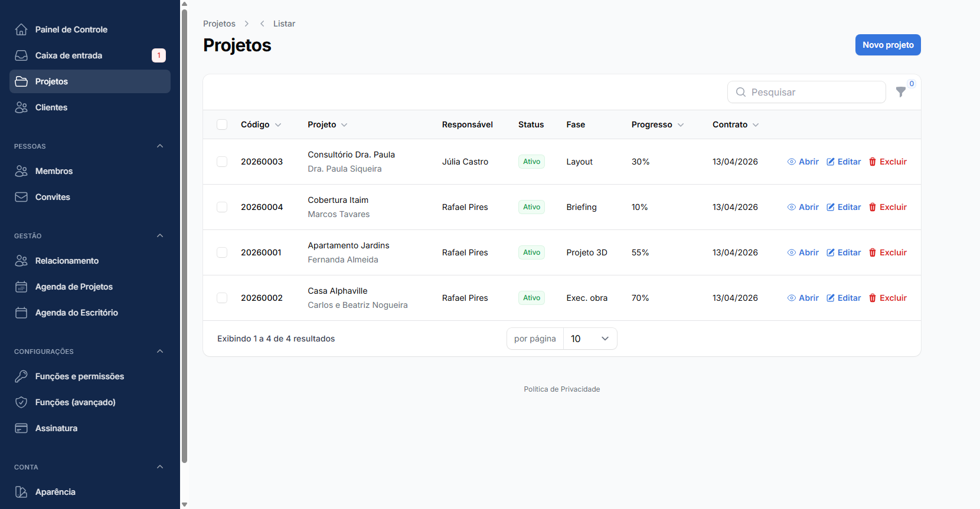Viewport: 980px width, 509px height.
Task: Click Política de Privacidade footer link
Action: pyautogui.click(x=562, y=389)
